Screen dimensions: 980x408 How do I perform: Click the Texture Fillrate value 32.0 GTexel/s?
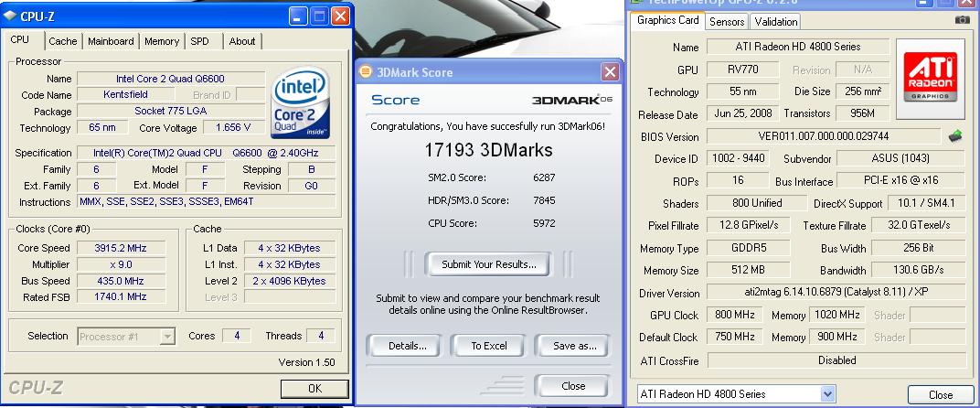(918, 225)
